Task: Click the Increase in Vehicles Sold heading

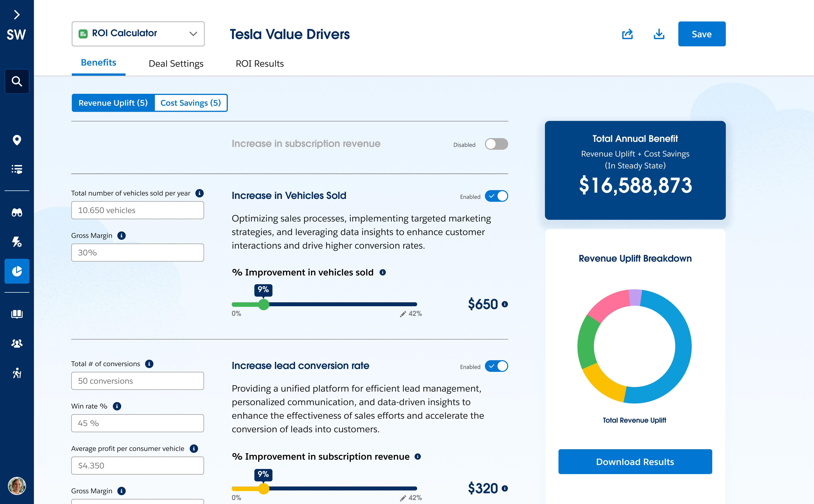Action: click(x=289, y=195)
